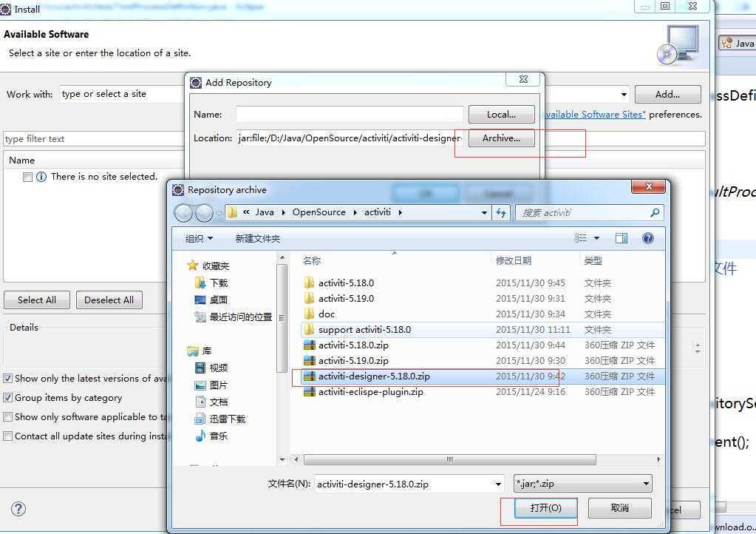Click the Java breadcrumb segment
Screen dimensions: 756x534
(x=265, y=212)
